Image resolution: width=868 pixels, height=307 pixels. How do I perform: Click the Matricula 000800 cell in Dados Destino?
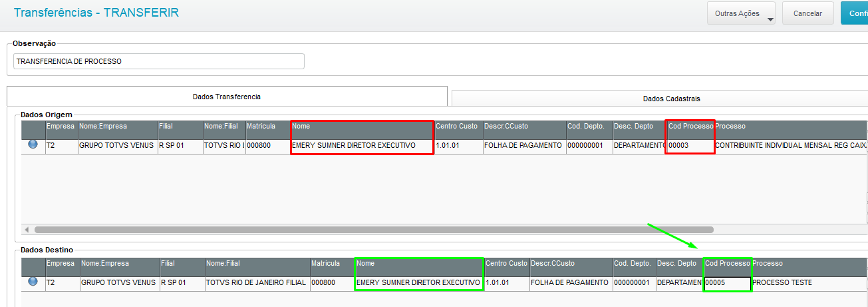click(332, 283)
